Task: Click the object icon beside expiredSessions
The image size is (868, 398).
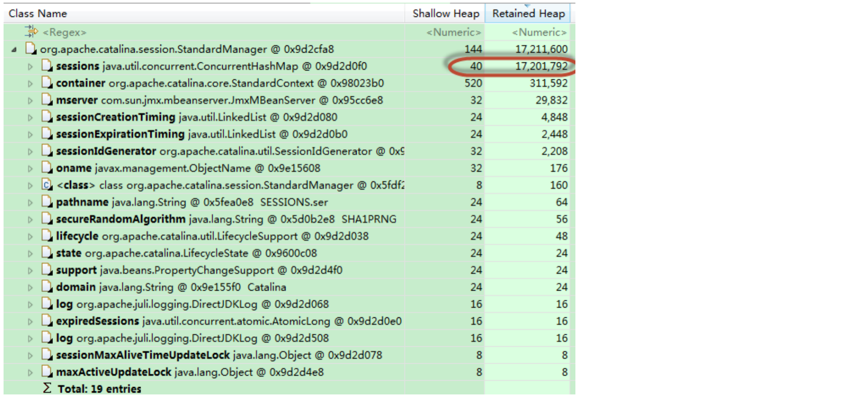Action: pyautogui.click(x=47, y=320)
